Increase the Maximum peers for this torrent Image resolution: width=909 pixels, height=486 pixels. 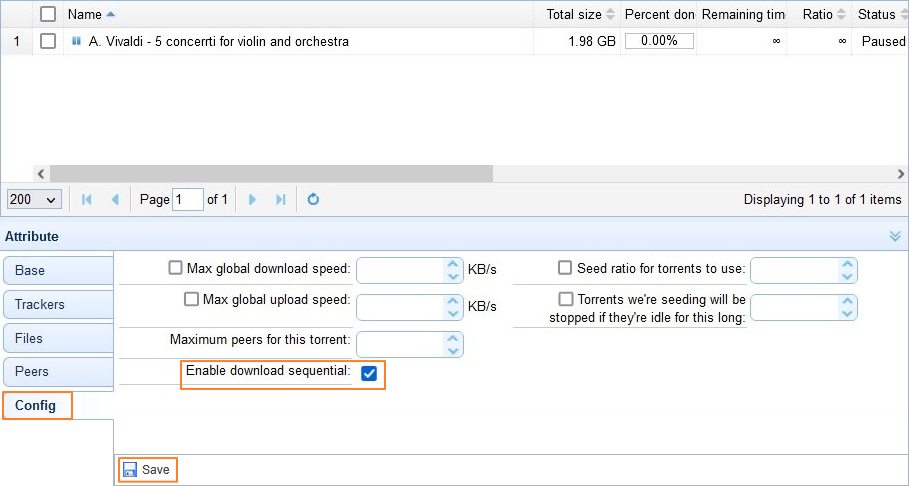(x=454, y=338)
